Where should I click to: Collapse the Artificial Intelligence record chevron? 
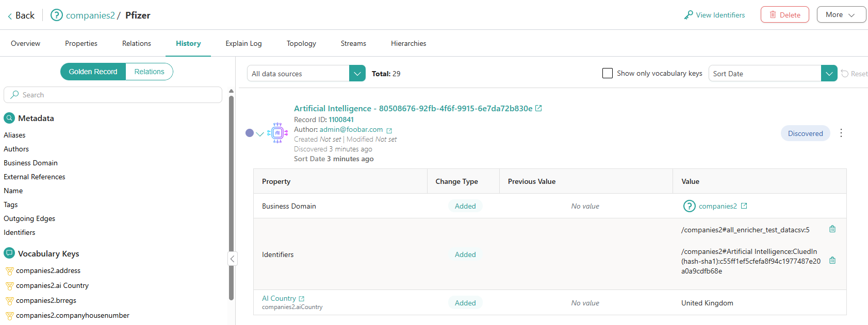point(260,134)
